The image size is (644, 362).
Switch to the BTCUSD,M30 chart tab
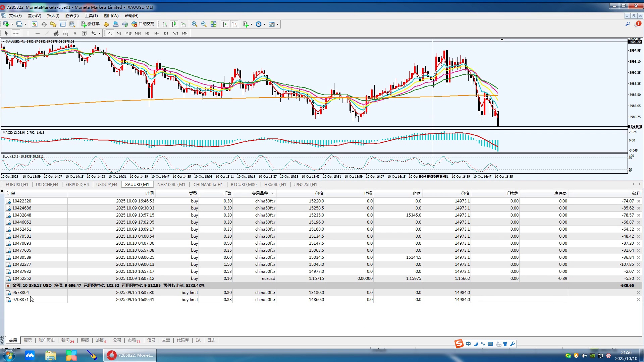244,184
